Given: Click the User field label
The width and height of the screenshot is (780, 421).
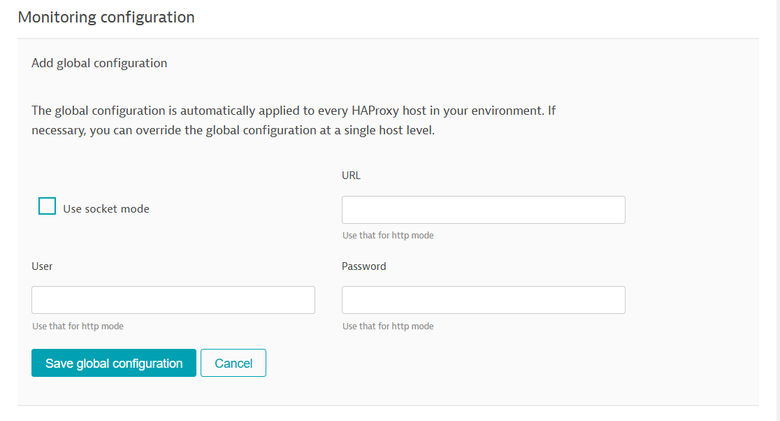Looking at the screenshot, I should 42,266.
